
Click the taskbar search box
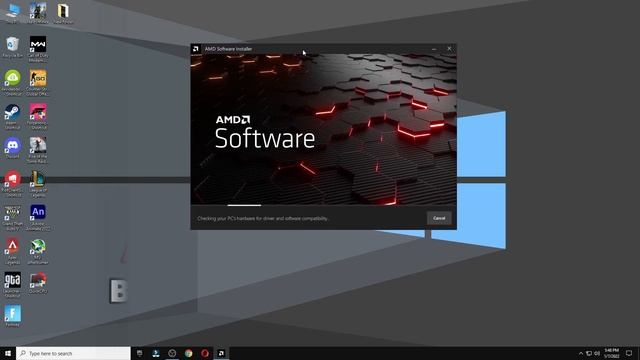point(73,353)
